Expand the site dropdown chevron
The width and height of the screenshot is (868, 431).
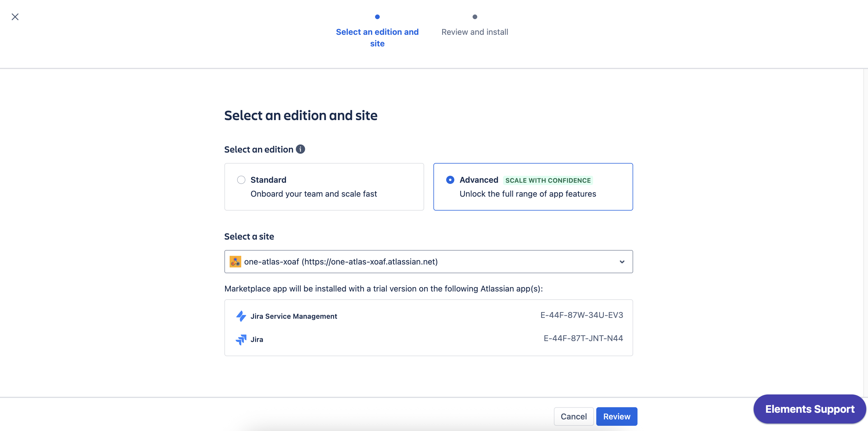622,262
